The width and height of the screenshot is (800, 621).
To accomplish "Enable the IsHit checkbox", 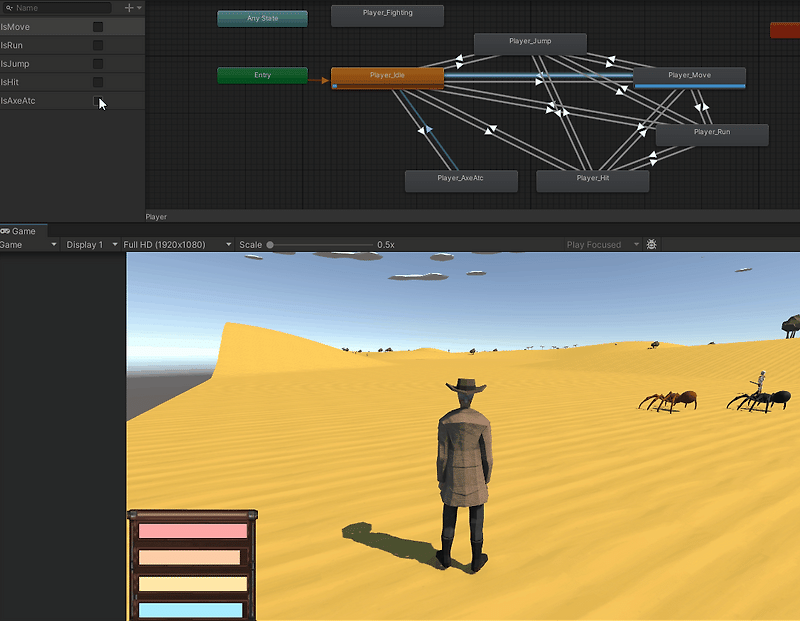I will 97,81.
